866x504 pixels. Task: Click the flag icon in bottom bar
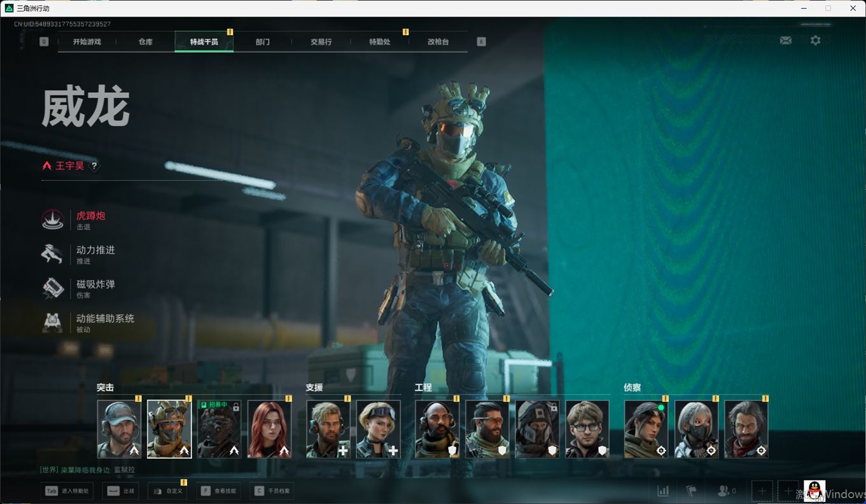coord(691,491)
